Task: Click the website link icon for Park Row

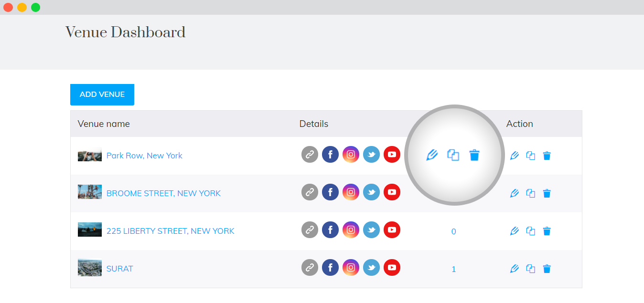Action: [x=310, y=154]
